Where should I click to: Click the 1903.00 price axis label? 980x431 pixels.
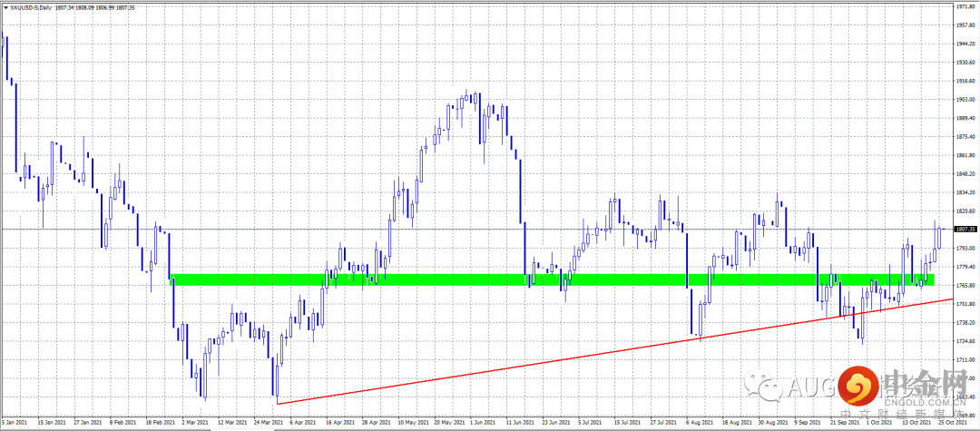[x=965, y=99]
